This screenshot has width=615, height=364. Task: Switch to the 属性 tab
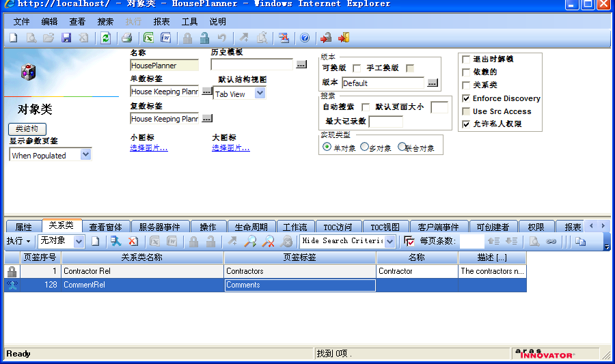coord(23,227)
